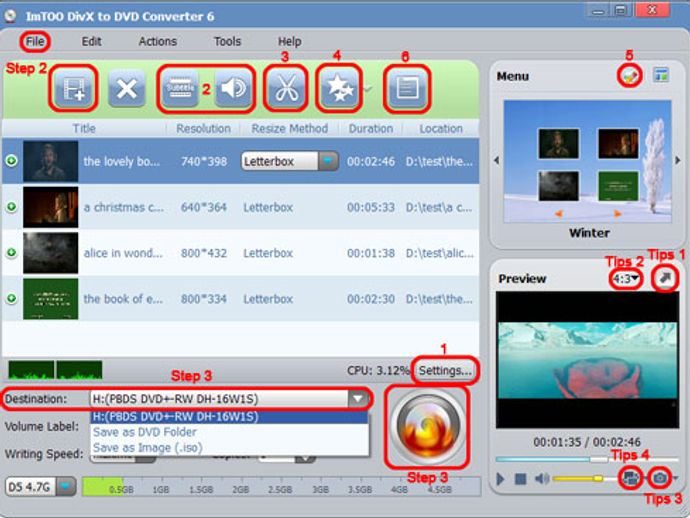
Task: Click the Location column header
Action: [x=441, y=129]
